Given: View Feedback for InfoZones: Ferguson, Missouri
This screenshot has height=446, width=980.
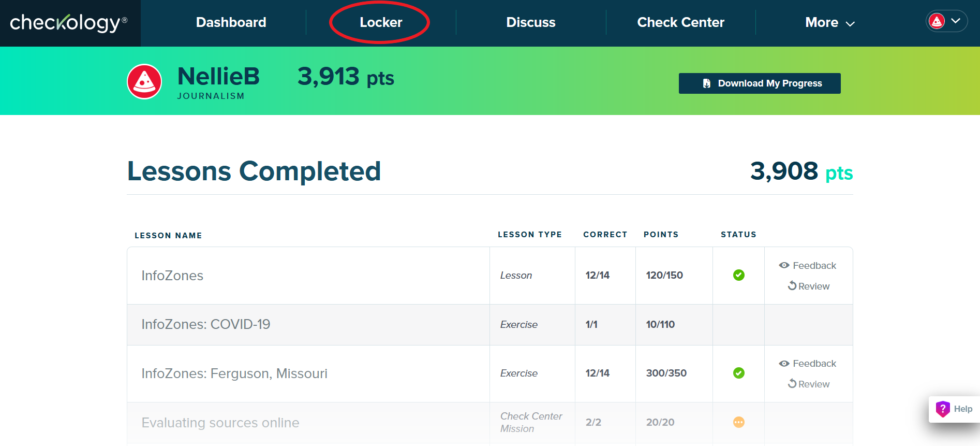Looking at the screenshot, I should coord(808,364).
